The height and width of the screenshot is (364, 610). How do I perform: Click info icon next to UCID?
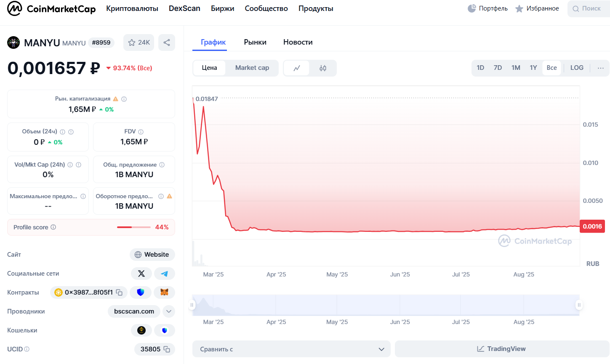(27, 349)
